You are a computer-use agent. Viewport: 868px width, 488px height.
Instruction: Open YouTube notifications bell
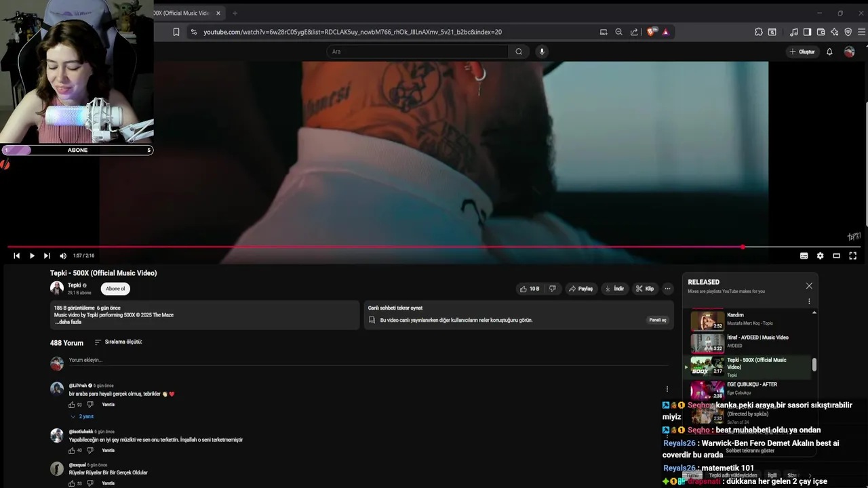pos(829,52)
